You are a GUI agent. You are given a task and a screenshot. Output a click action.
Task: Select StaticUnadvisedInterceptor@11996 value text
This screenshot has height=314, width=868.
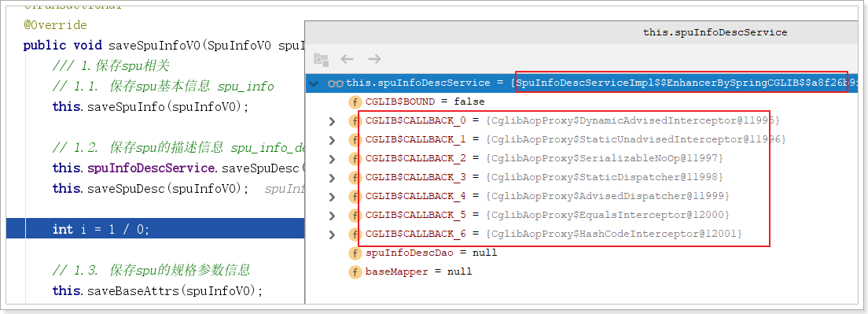(x=635, y=139)
